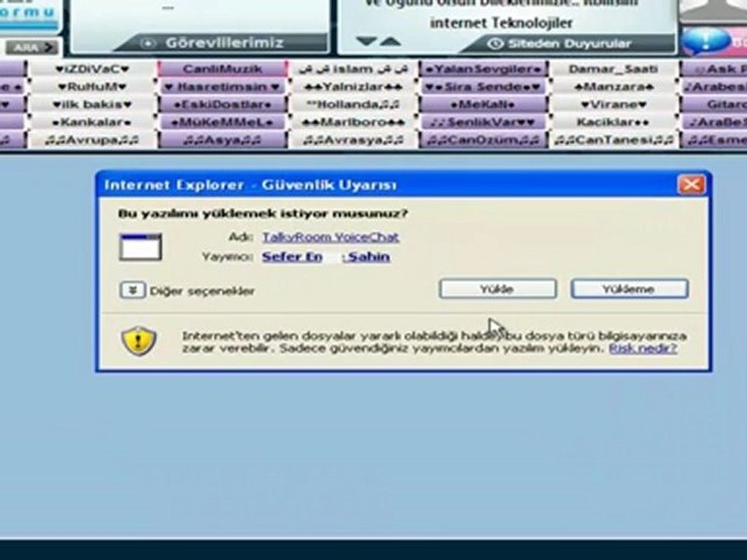Click the announcements scroll down arrow
Image resolution: width=747 pixels, height=560 pixels.
[366, 42]
